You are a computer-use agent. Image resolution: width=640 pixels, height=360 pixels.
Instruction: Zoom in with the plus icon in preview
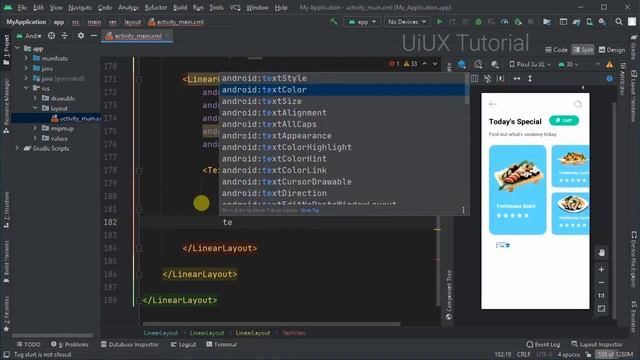coord(601,269)
